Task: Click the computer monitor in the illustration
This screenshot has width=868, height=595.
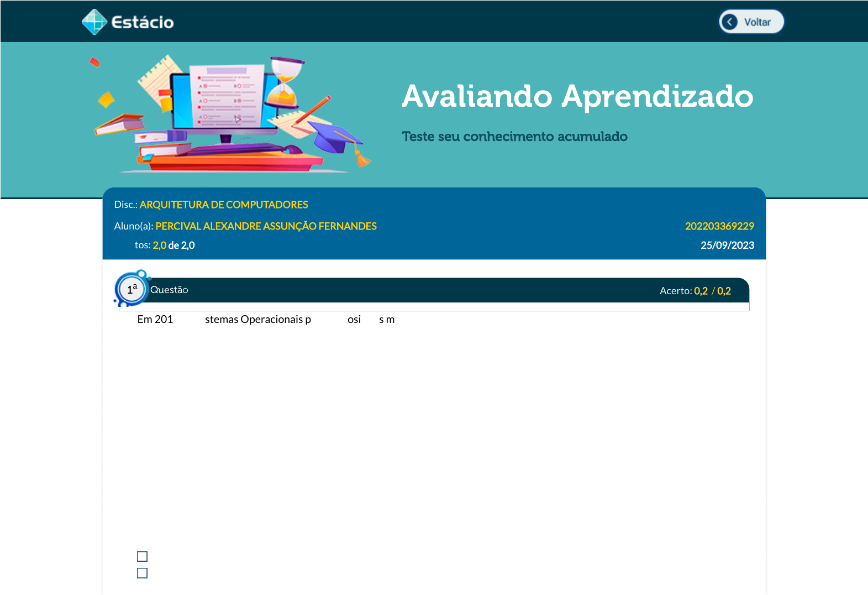Action: click(224, 100)
